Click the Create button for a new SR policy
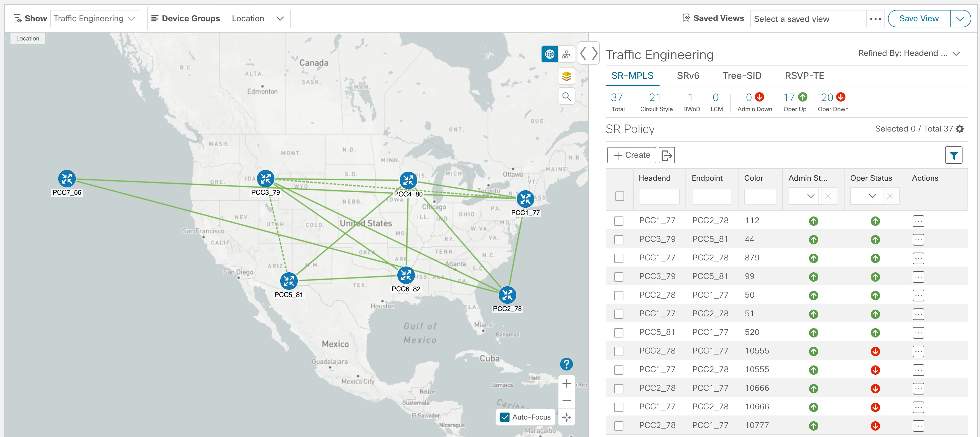Screen dimensions: 980x437 (x=631, y=155)
